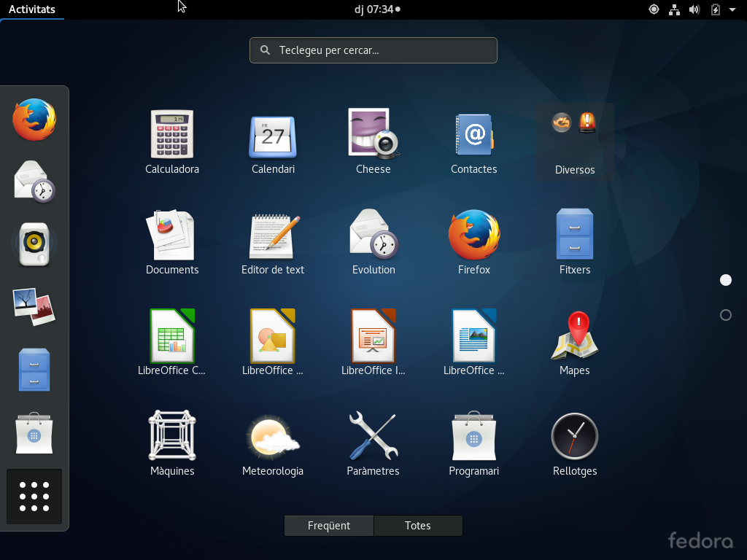
Task: Open the Cheese webcam app
Action: 373,141
